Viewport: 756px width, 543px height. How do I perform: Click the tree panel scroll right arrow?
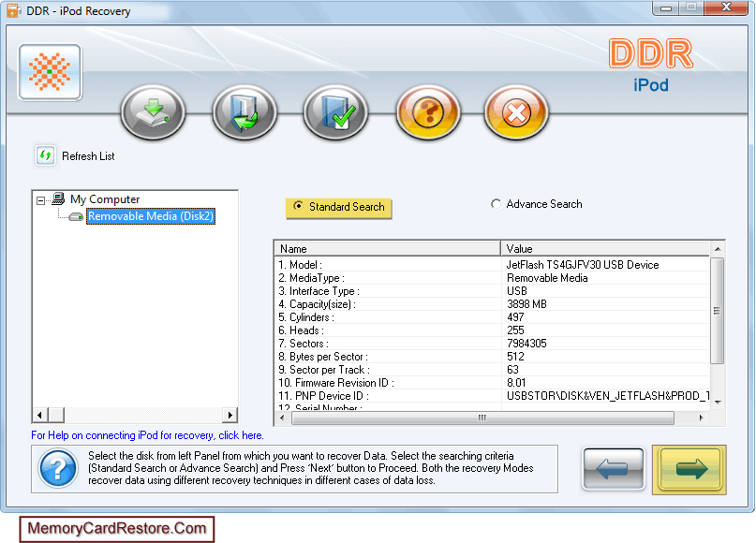230,415
